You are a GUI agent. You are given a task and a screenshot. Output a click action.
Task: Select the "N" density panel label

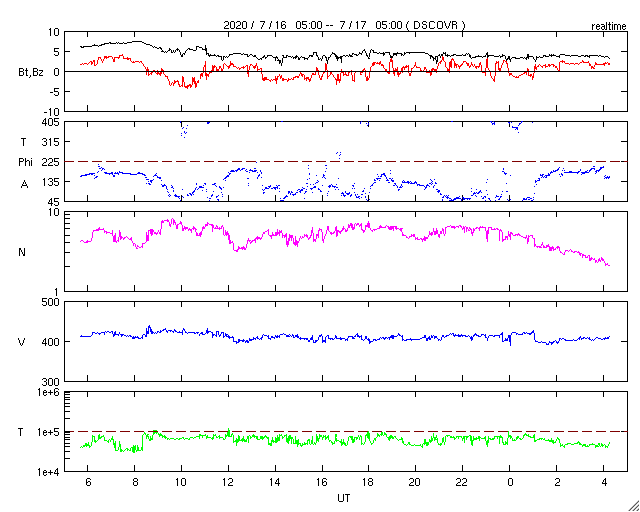[x=22, y=252]
